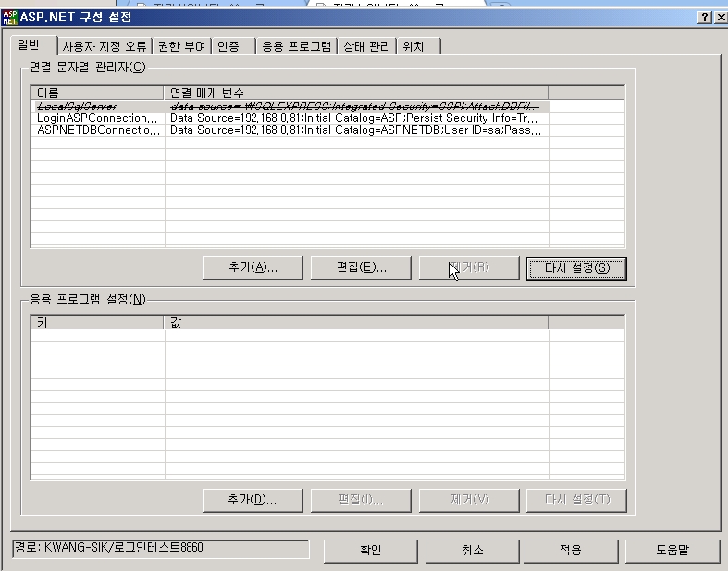The width and height of the screenshot is (728, 571).
Task: Click the 제거(V) button
Action: (x=469, y=500)
